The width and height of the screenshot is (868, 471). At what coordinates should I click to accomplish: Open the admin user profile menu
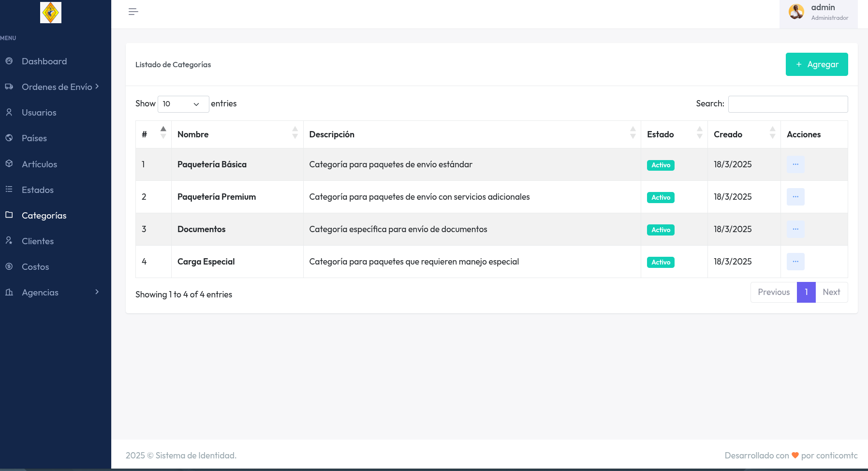point(818,13)
